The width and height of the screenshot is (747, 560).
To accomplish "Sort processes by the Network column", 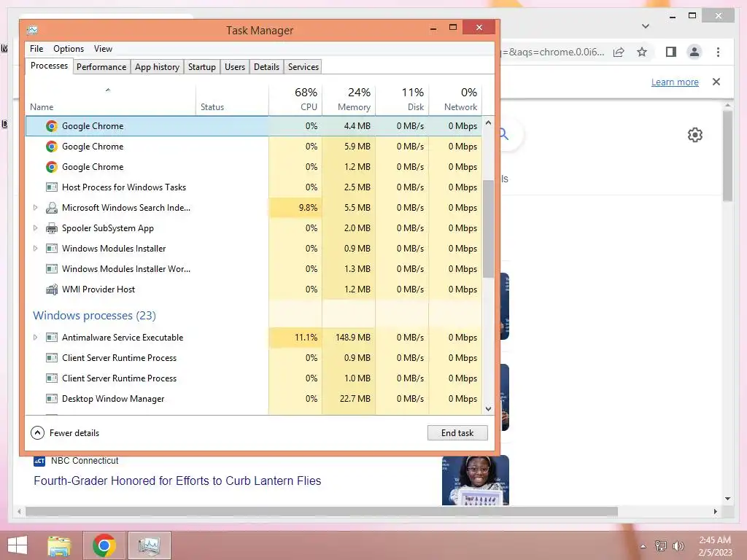I will tap(455, 99).
